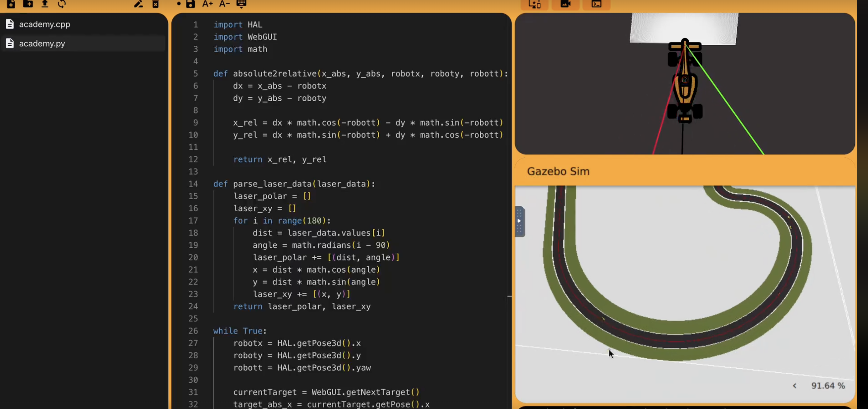Click the file icon next to academy.py

pyautogui.click(x=10, y=43)
